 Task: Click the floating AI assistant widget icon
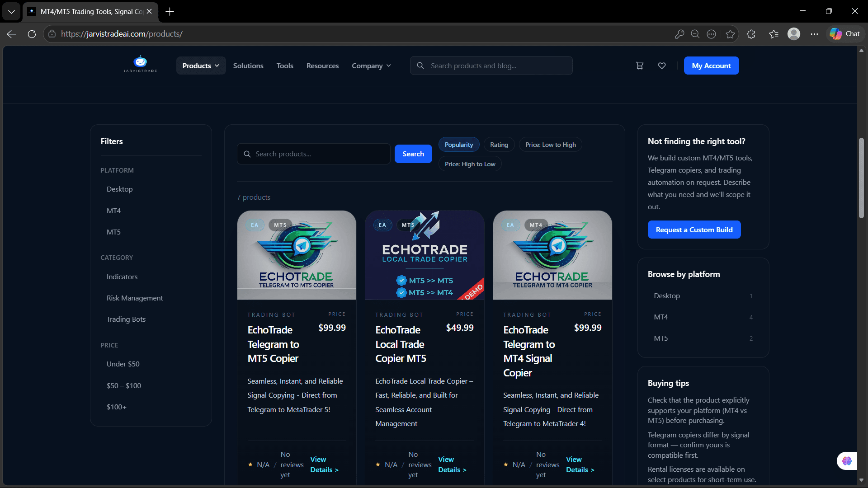pos(847,461)
